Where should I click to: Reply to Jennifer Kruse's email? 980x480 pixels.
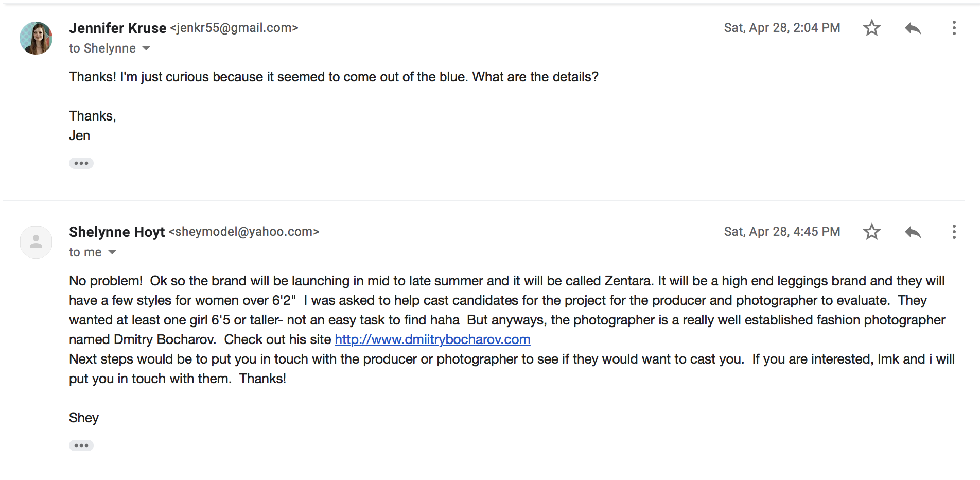[913, 28]
